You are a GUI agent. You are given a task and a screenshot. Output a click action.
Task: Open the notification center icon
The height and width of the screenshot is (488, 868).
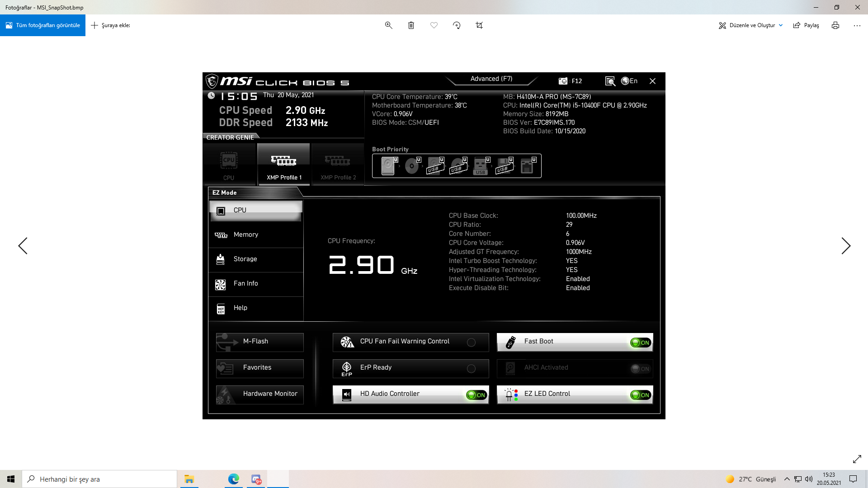(x=853, y=479)
